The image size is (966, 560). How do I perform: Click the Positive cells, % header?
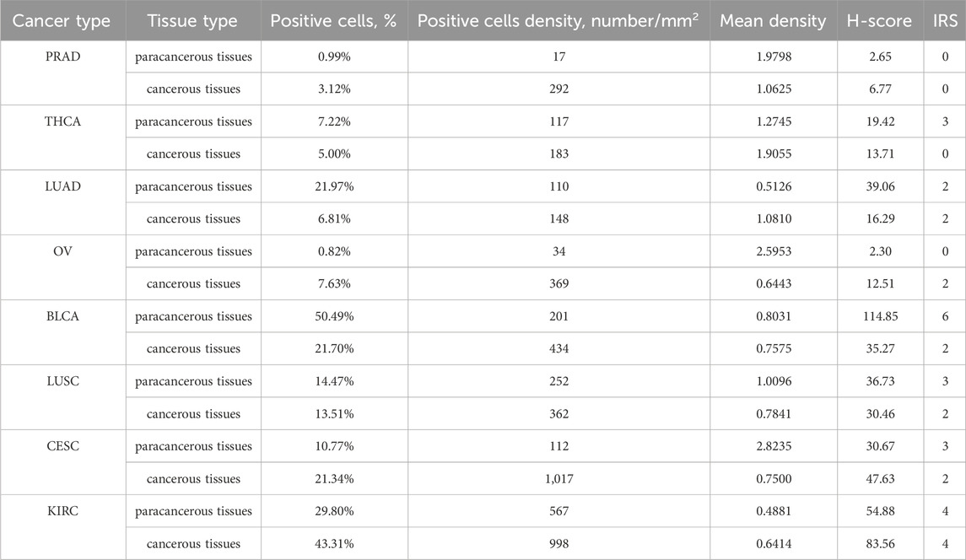coord(333,21)
